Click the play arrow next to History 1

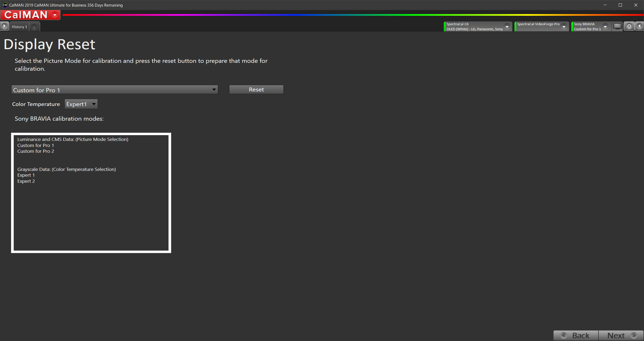coord(4,26)
